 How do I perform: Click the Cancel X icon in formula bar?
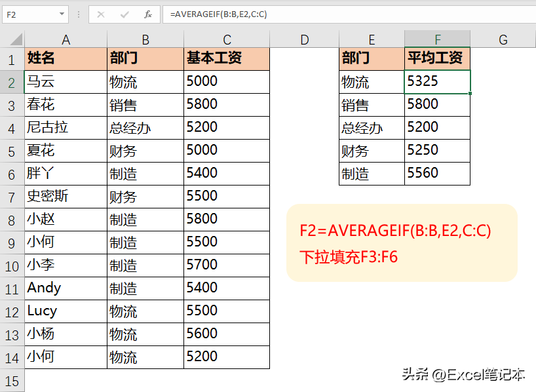tap(101, 14)
